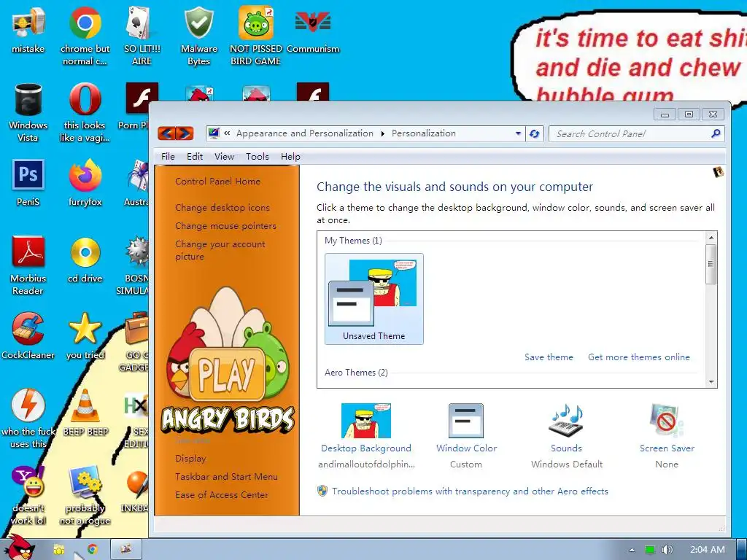Click the theme list scroll-up arrow
Screen dimensions: 747x560
[x=711, y=238]
